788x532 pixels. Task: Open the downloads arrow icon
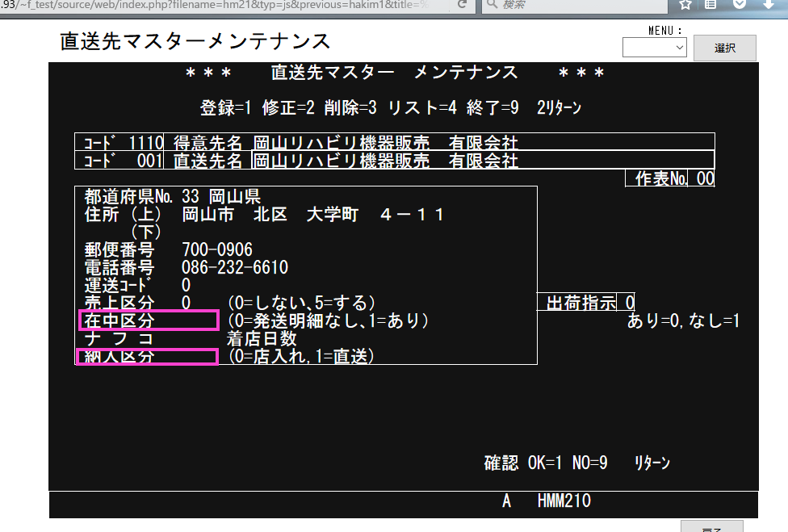[766, 4]
